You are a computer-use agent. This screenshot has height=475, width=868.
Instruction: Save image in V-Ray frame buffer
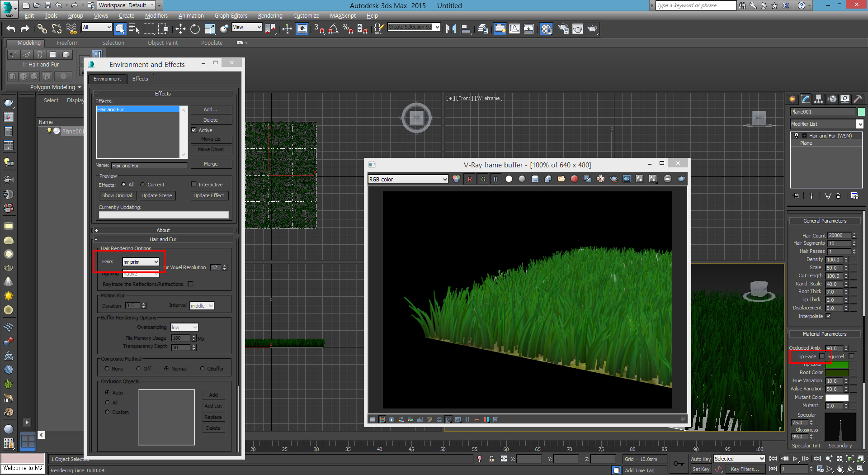click(x=535, y=179)
